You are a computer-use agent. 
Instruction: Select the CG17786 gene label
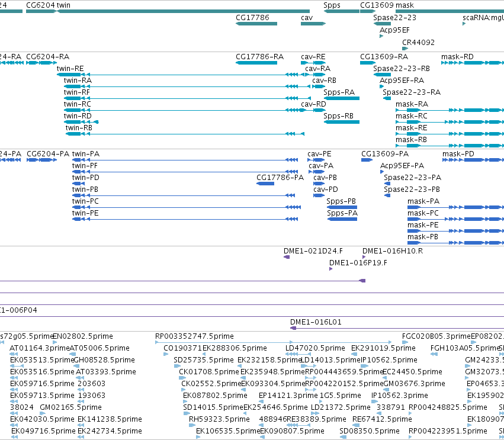252,18
